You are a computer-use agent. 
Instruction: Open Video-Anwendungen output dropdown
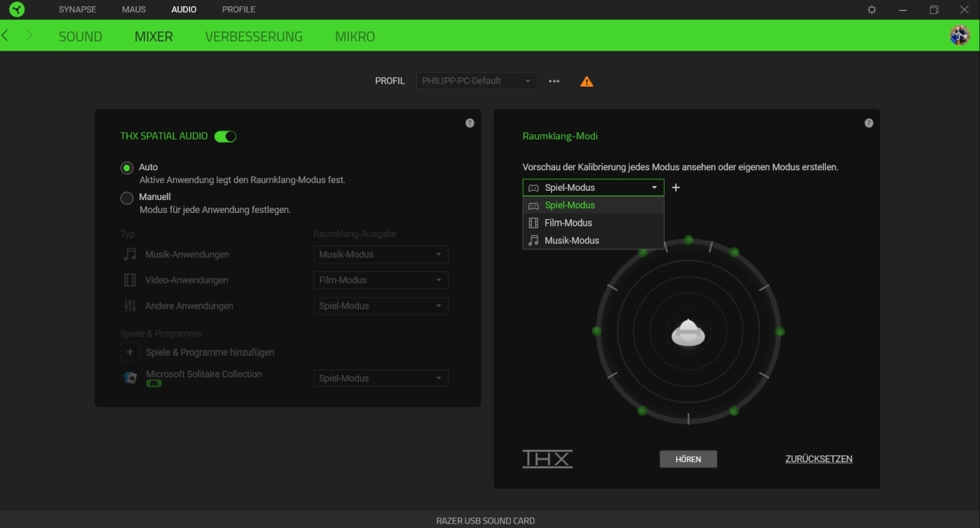pos(381,280)
